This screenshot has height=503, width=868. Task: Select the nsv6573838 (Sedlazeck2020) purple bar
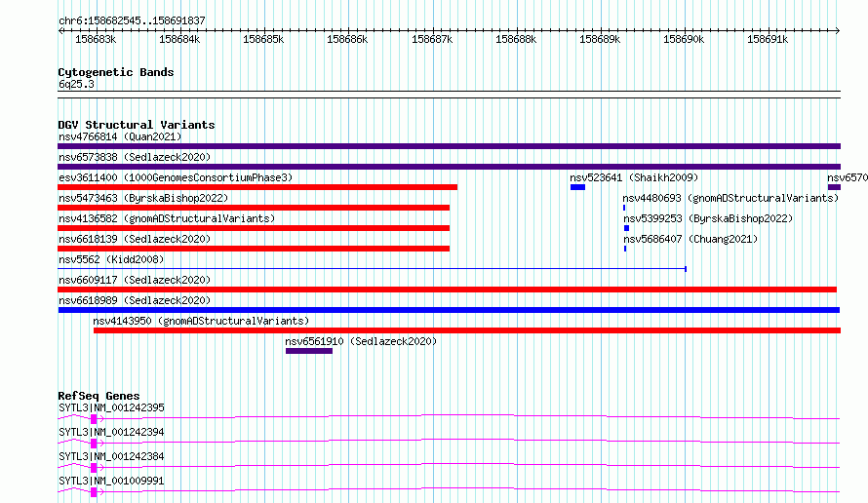point(449,167)
